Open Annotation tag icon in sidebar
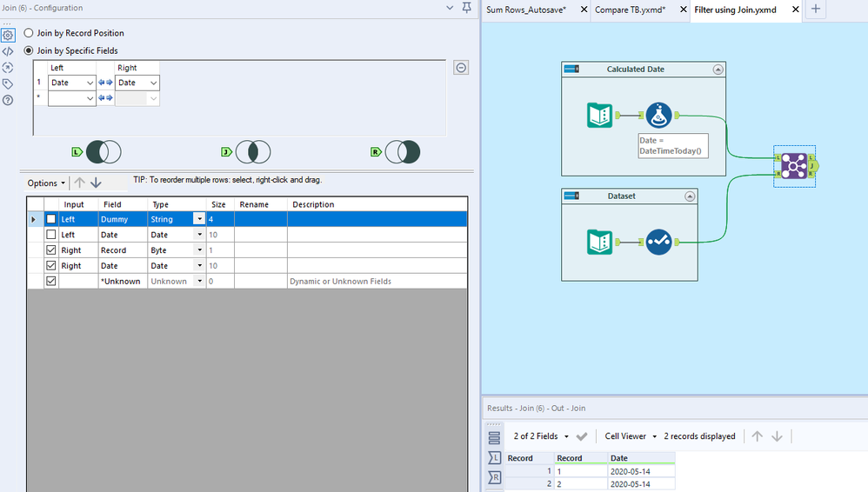 (x=8, y=84)
